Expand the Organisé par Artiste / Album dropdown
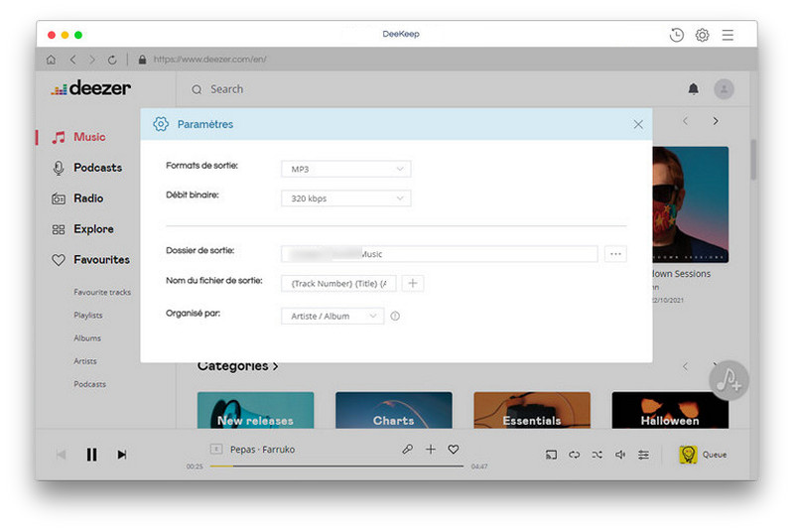 click(332, 316)
